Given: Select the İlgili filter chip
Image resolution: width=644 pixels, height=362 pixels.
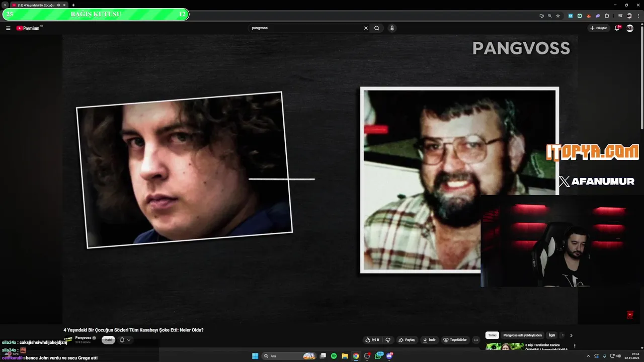Looking at the screenshot, I should click(551, 335).
